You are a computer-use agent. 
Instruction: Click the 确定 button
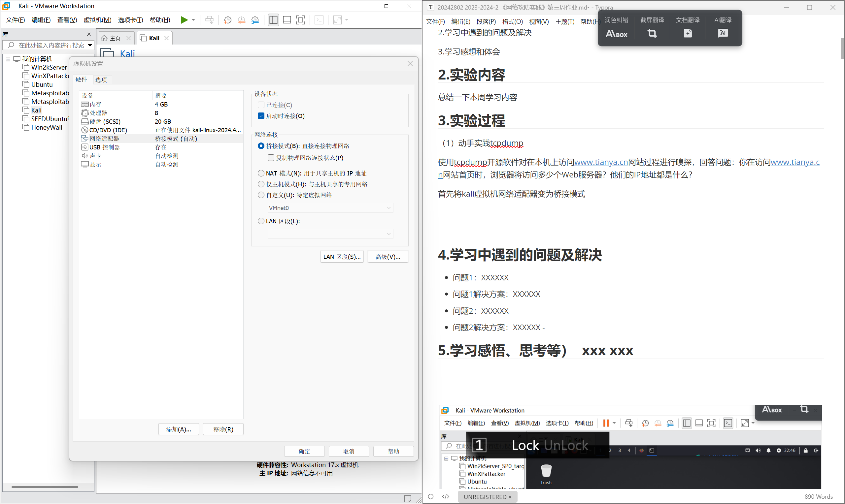click(304, 451)
